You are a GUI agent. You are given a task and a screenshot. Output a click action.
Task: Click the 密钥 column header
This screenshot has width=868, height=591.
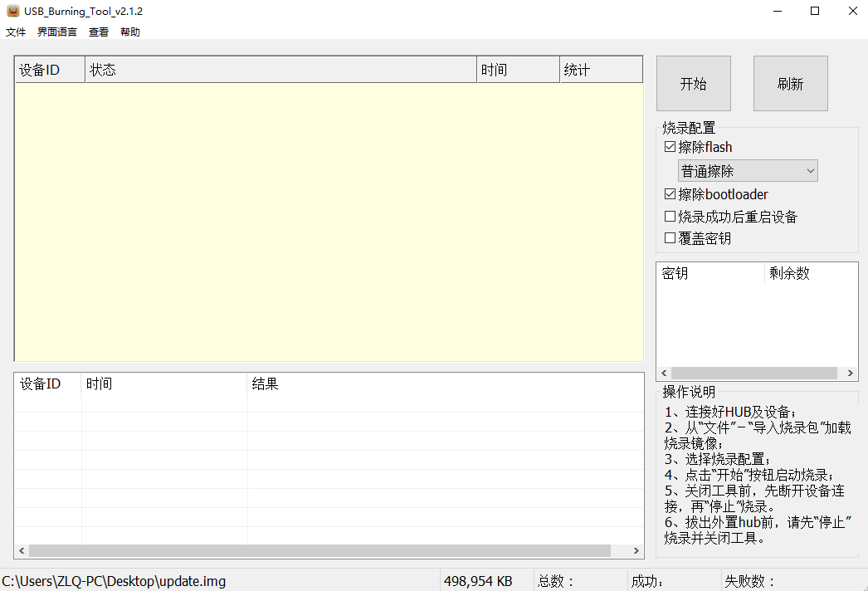710,273
